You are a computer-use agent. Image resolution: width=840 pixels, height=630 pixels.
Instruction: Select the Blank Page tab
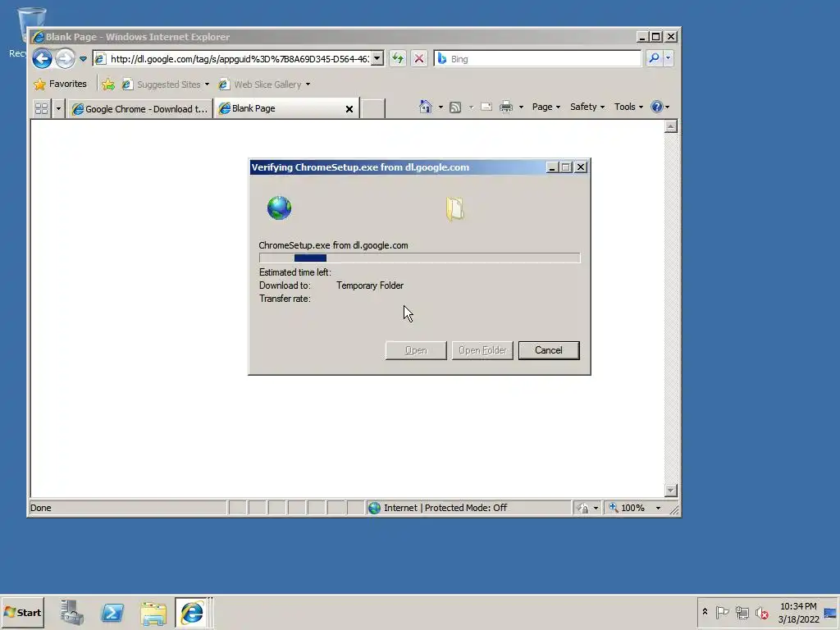[x=279, y=108]
